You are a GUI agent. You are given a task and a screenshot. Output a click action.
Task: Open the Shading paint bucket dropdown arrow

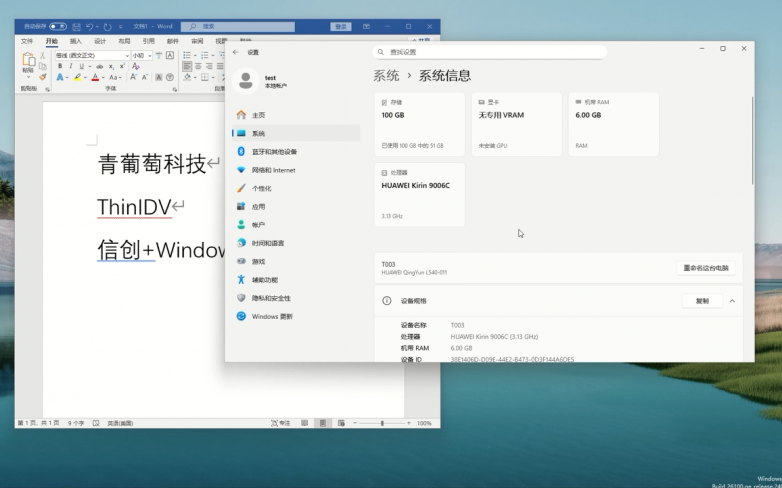tap(195, 77)
